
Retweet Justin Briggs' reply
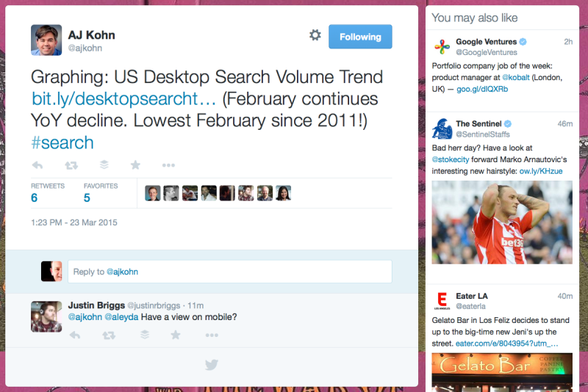coord(109,335)
